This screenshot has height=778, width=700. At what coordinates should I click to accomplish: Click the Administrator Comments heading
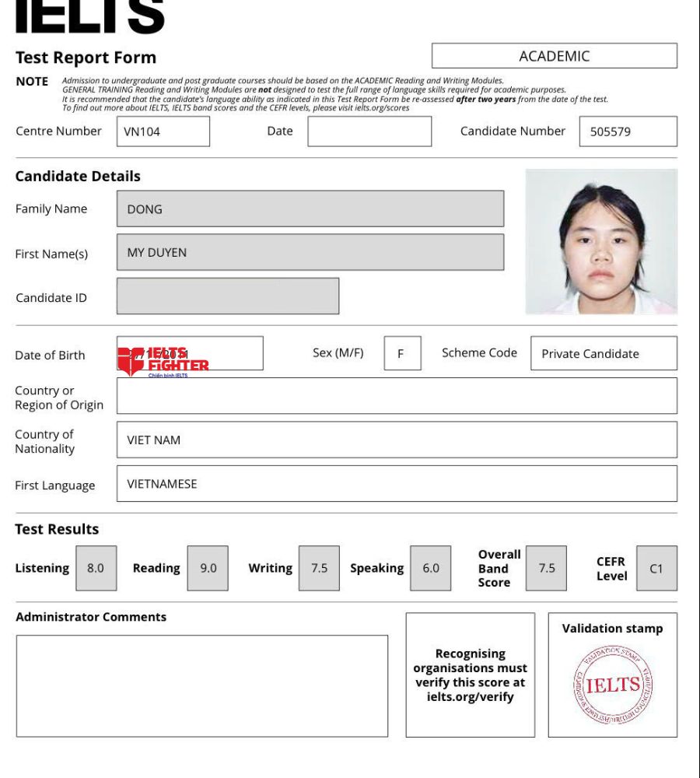click(91, 617)
